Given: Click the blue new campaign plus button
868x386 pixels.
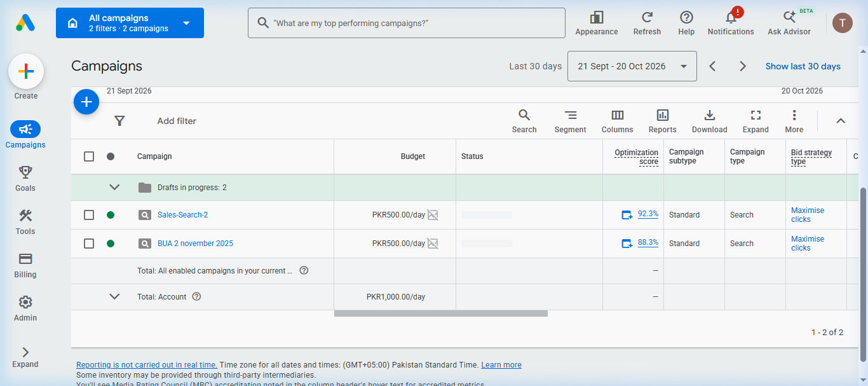Looking at the screenshot, I should [86, 102].
